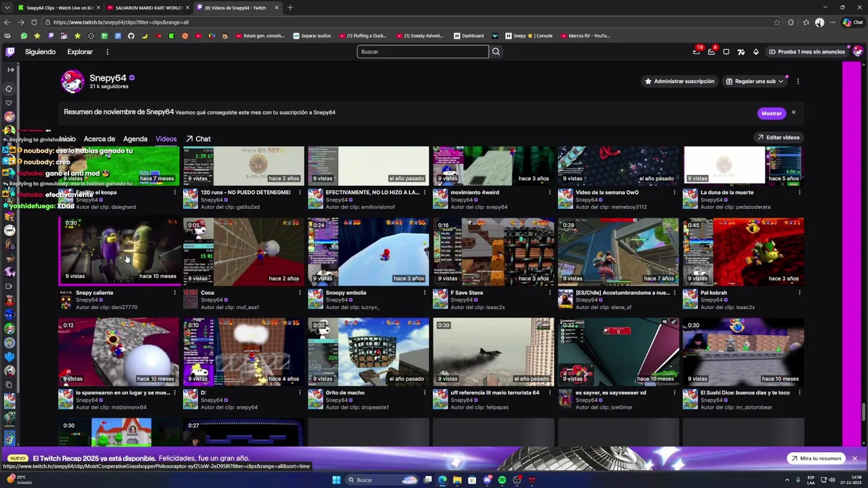Open clip options for Snepy caliente
This screenshot has width=868, height=488.
[x=175, y=293]
